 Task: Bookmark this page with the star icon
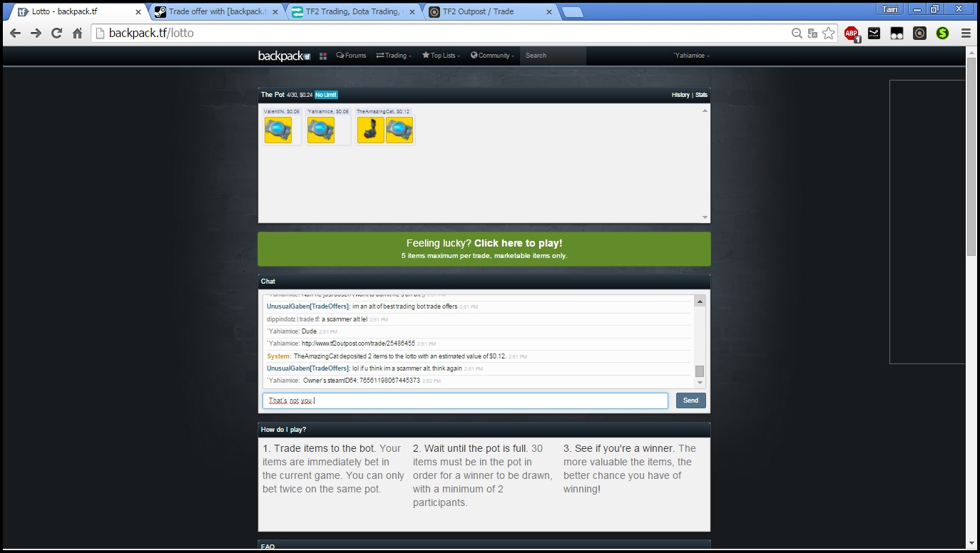click(x=828, y=33)
